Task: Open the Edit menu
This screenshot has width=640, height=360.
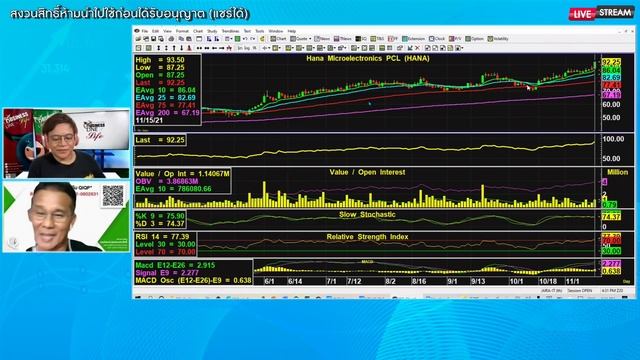Action: [156, 31]
